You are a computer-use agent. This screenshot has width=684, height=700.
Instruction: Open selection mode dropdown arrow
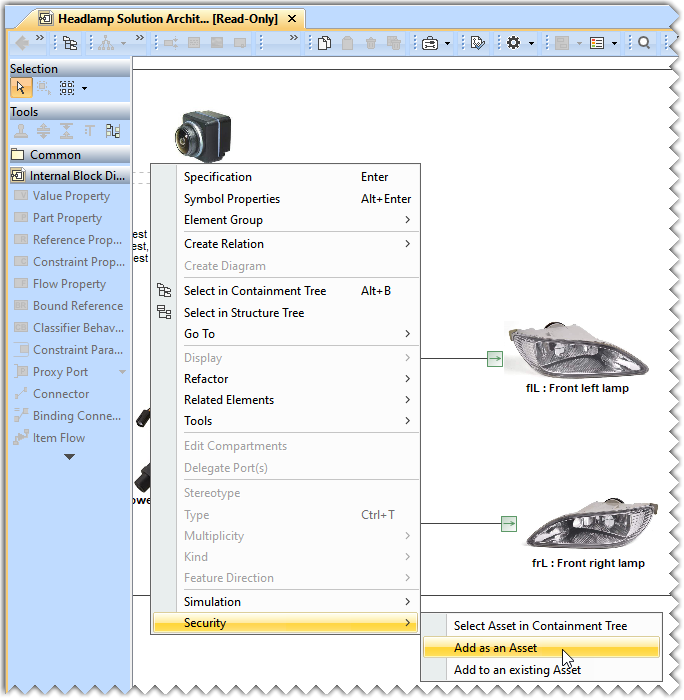(84, 88)
